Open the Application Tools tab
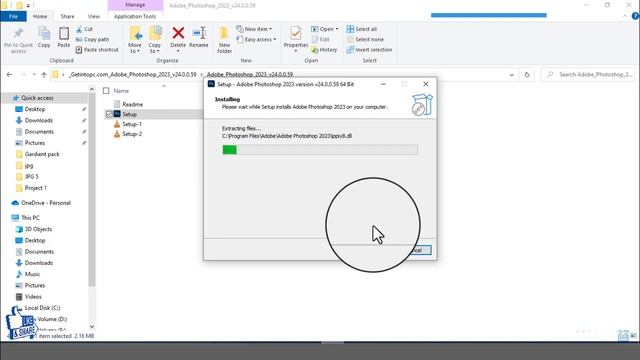Viewport: 640px width, 360px height. pos(135,16)
